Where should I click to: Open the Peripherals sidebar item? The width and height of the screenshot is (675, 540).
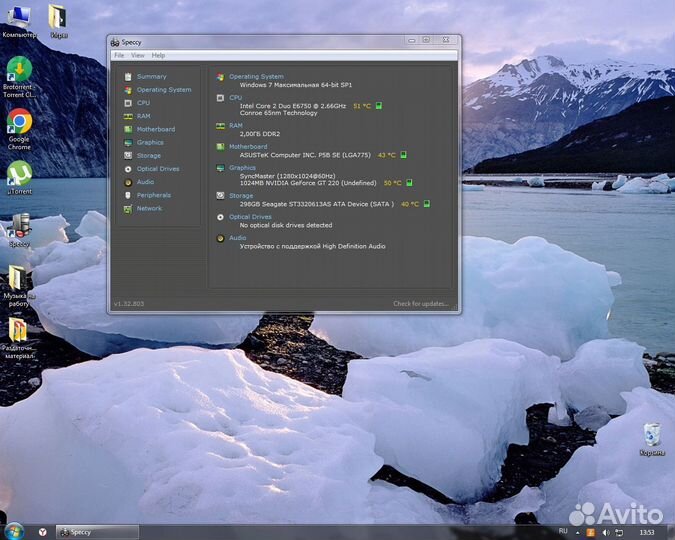coord(153,195)
